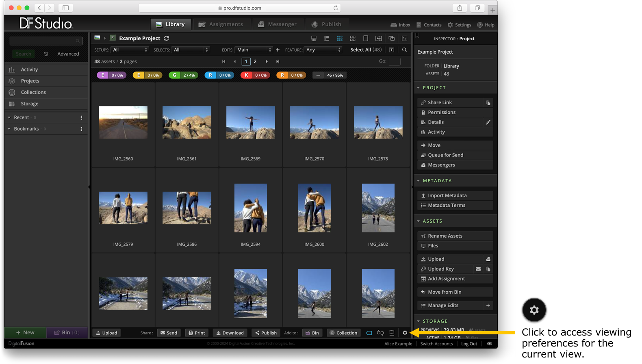
Task: Bookmark this project via Inspector bookmark icon
Action: pyautogui.click(x=417, y=36)
